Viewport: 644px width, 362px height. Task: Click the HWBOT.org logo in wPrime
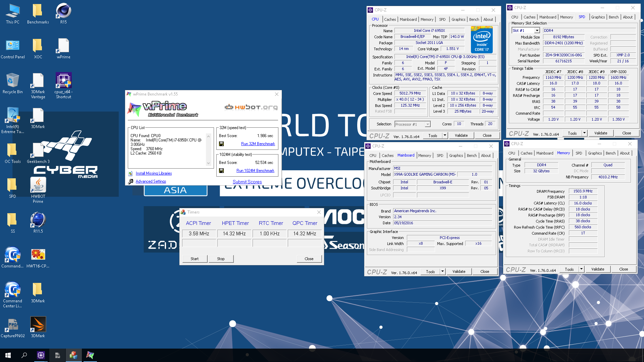(x=251, y=107)
